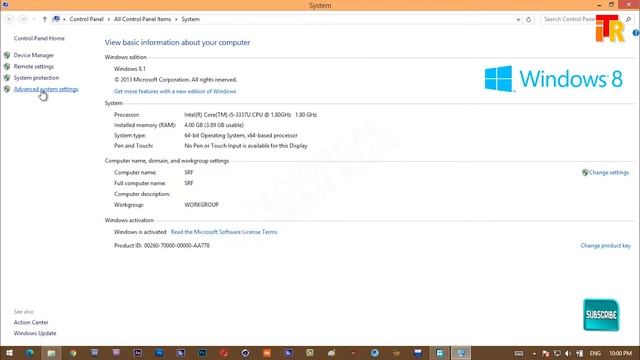The height and width of the screenshot is (360, 640).
Task: Open Device Manager from sidebar
Action: pos(33,55)
